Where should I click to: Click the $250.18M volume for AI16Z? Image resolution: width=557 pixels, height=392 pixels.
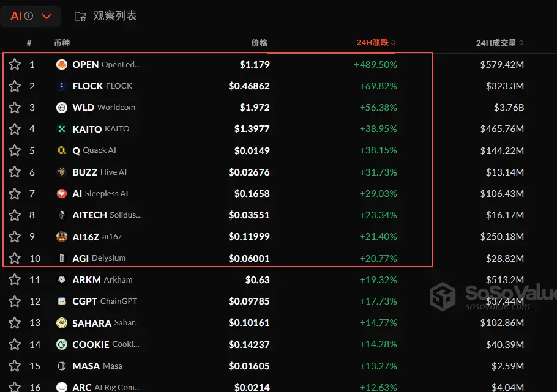pyautogui.click(x=502, y=237)
